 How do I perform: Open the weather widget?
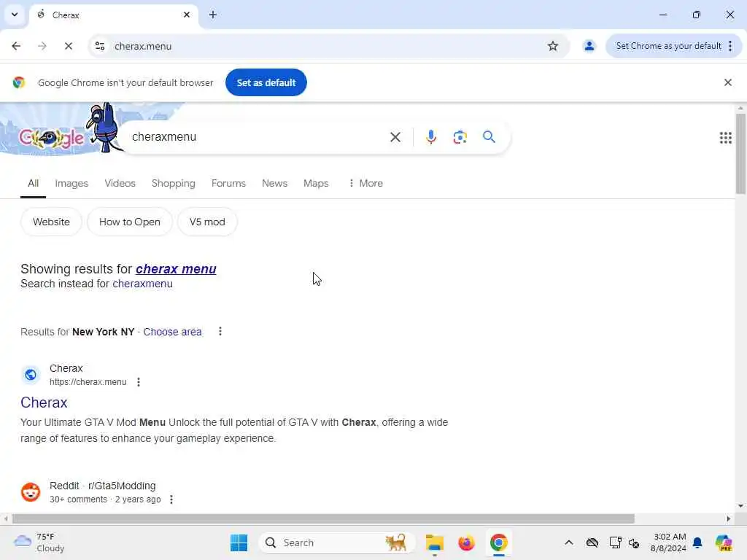pyautogui.click(x=39, y=542)
